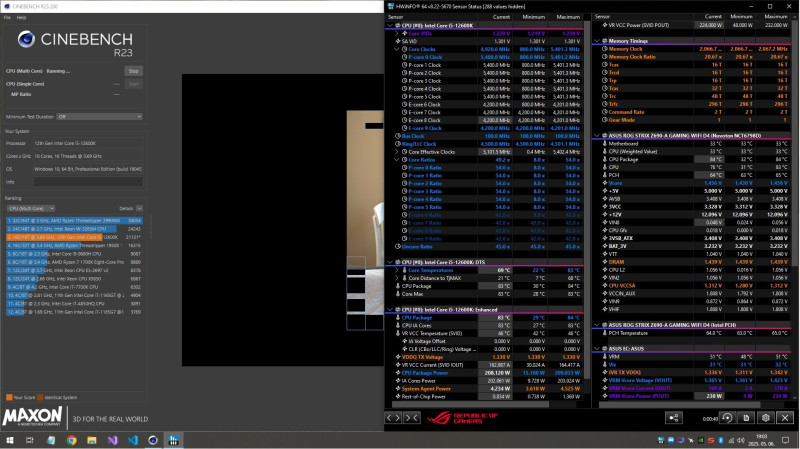Click the left pane Minimum column header

coord(529,17)
